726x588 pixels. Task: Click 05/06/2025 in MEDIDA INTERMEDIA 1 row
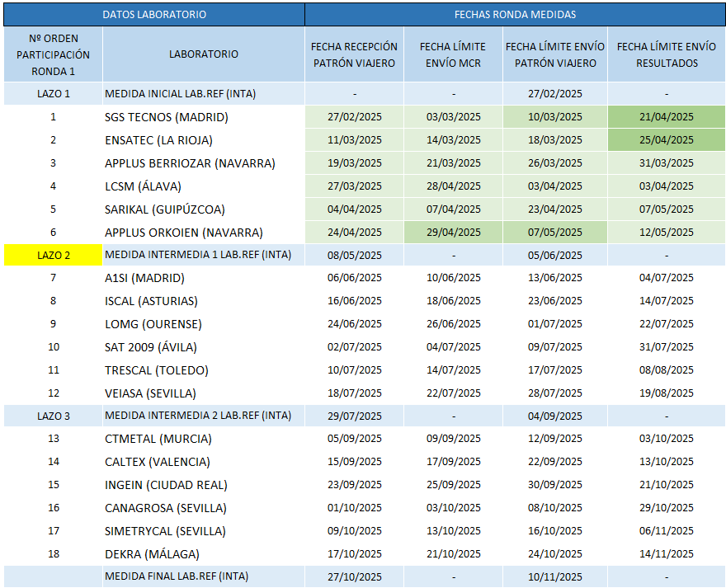tap(555, 255)
